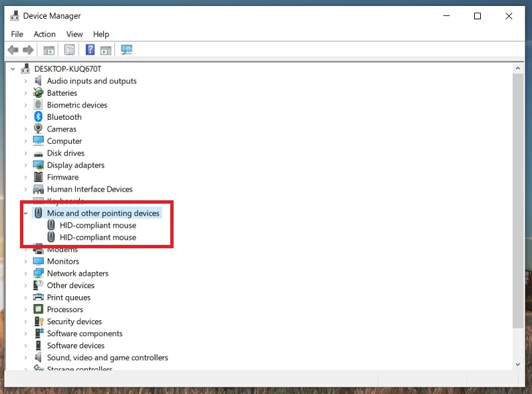
Task: Open the Action menu
Action: coord(45,35)
